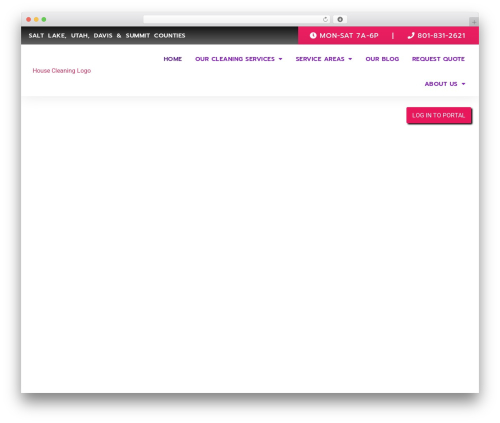Minimize the browser window with yellow button
Image resolution: width=500 pixels, height=423 pixels.
coord(36,19)
